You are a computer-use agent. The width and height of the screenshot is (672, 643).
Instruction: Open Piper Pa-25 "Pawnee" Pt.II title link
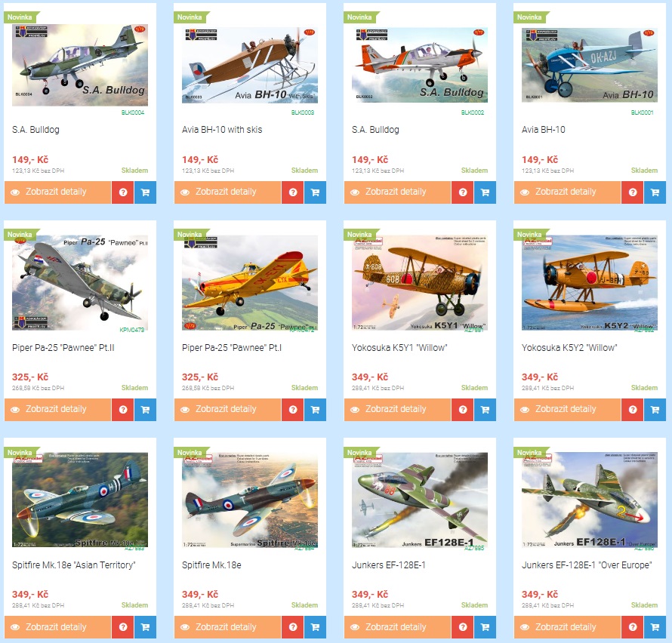click(63, 347)
